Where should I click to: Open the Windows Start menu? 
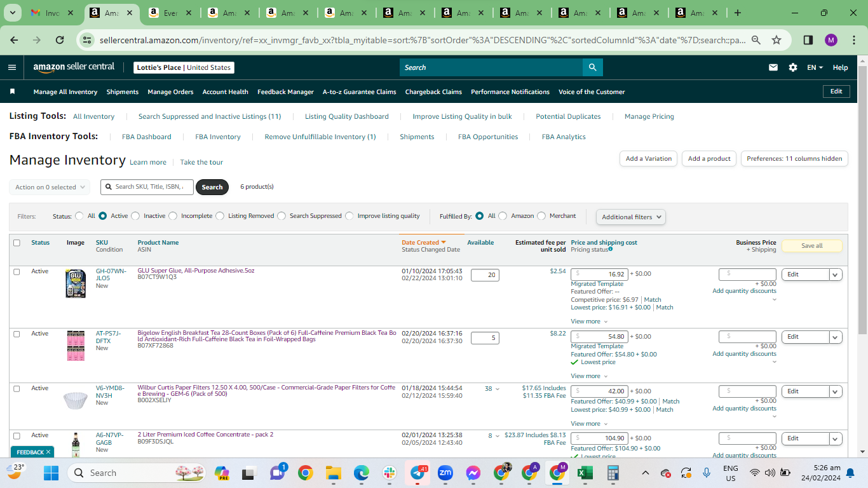(51, 473)
